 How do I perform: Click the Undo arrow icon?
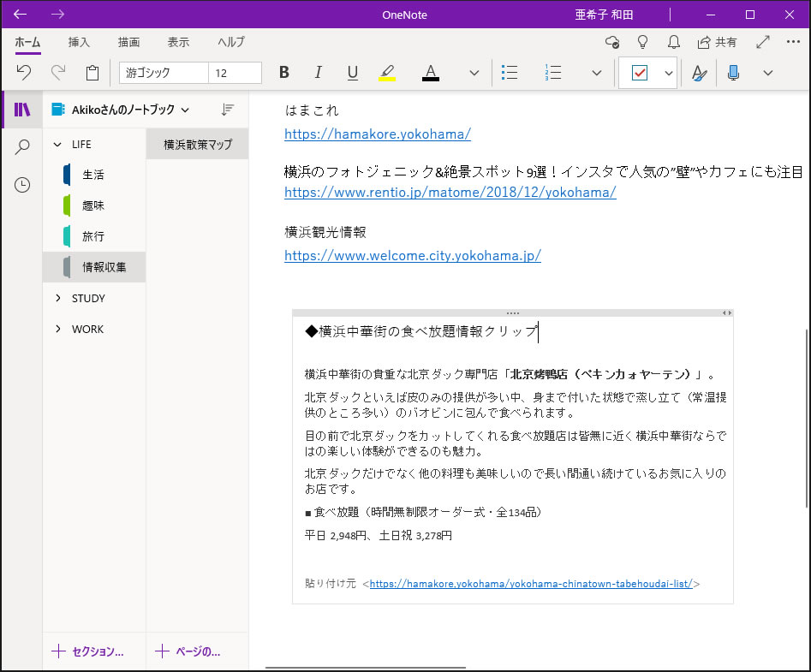24,73
